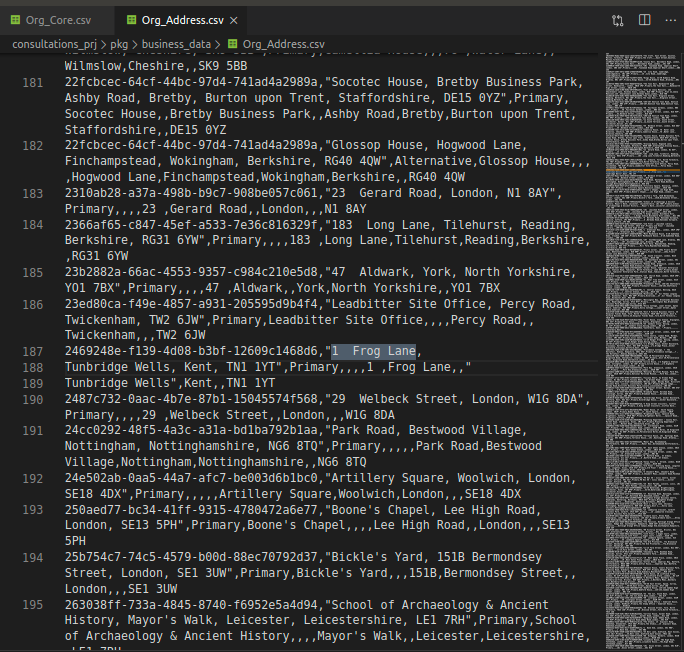This screenshot has height=652, width=684.
Task: Open the pkg breadcrumb folder
Action: (119, 44)
